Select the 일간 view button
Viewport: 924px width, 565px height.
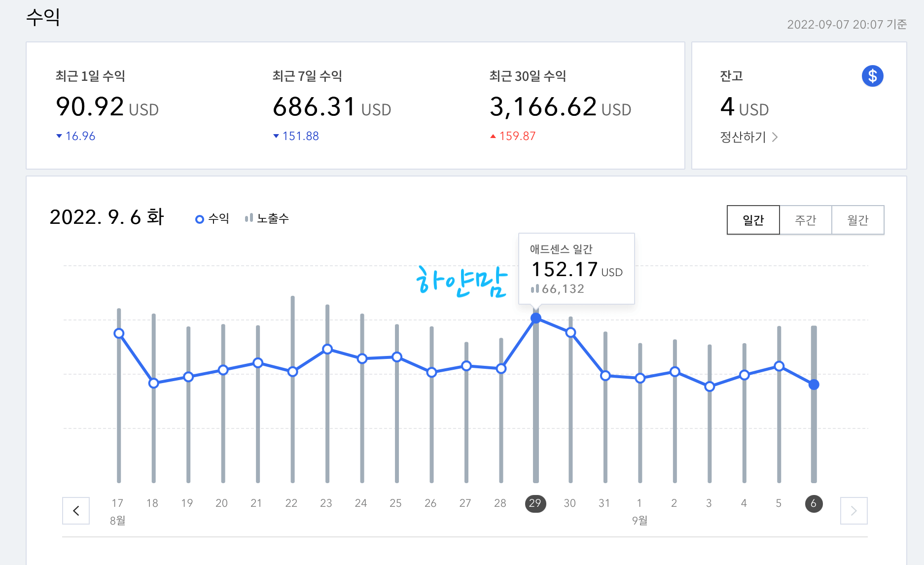click(x=753, y=220)
